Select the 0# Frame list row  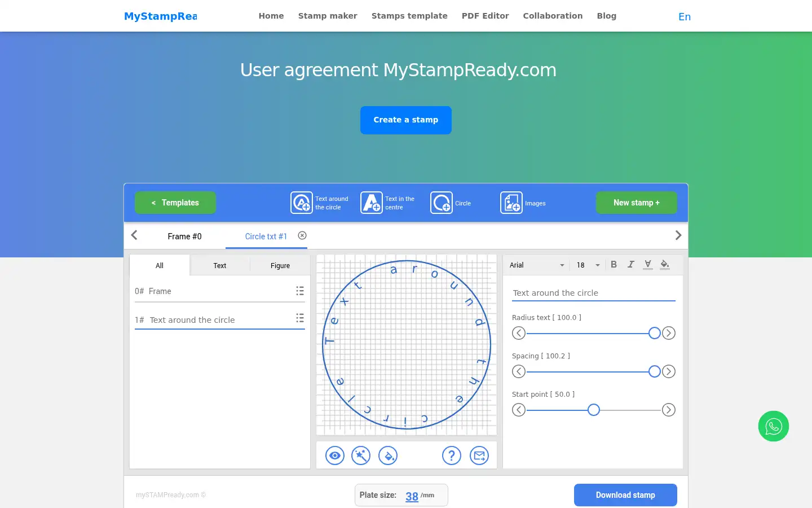(x=220, y=291)
